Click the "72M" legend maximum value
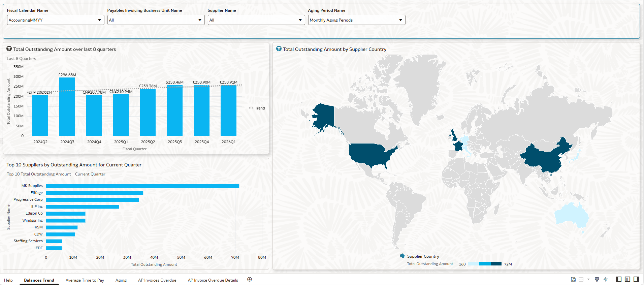Viewport: 644px width, 285px height. tap(508, 264)
